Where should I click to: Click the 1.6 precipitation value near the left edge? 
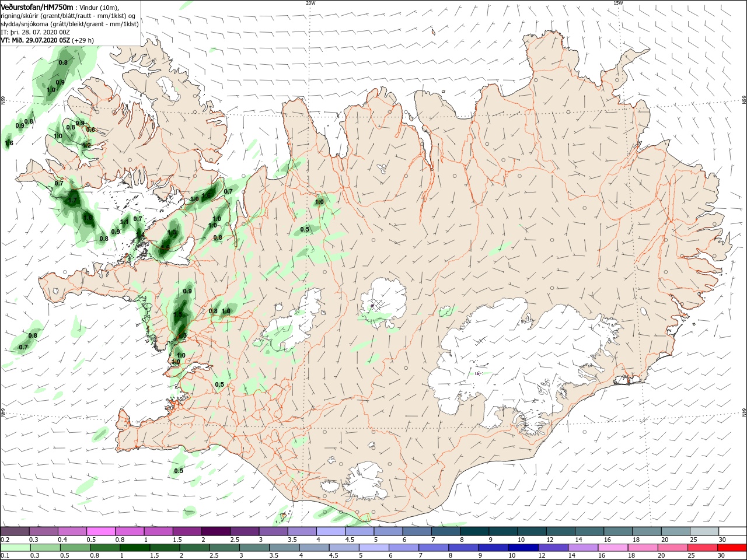coord(9,143)
